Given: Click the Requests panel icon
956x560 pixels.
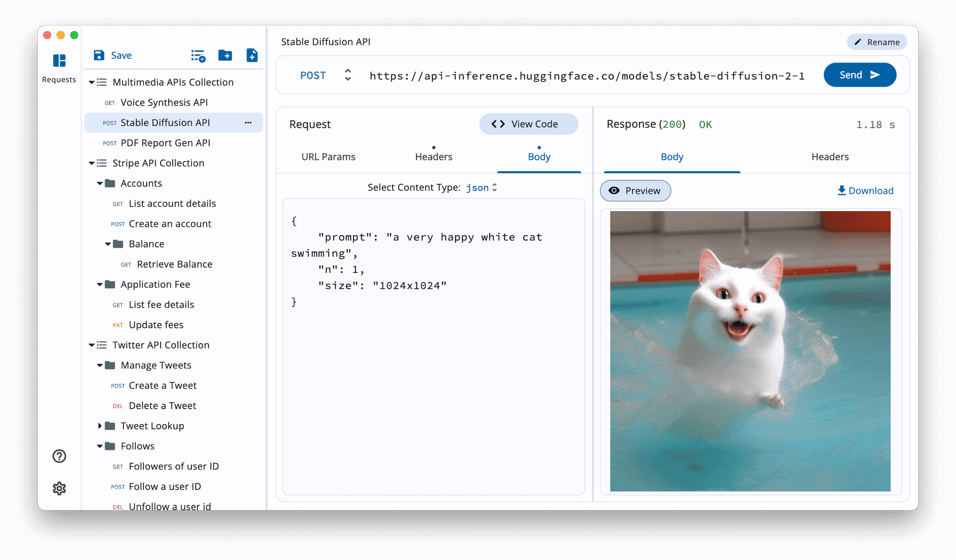Looking at the screenshot, I should tap(59, 61).
